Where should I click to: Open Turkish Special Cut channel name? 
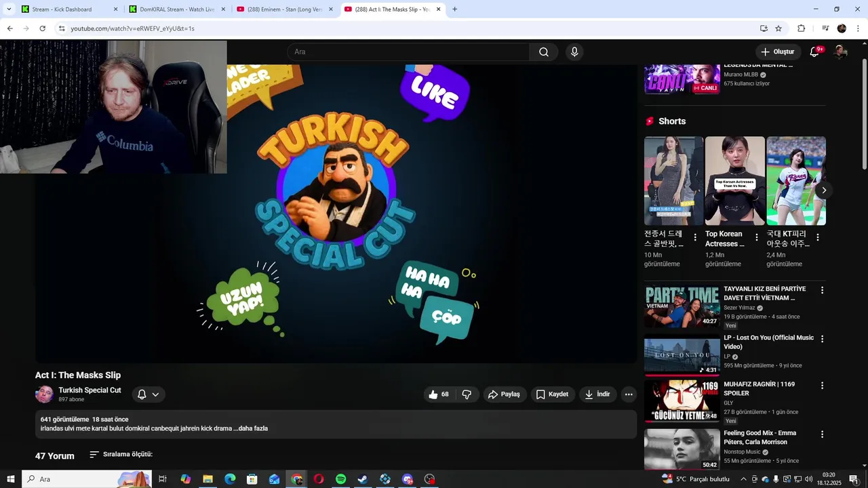pos(90,390)
